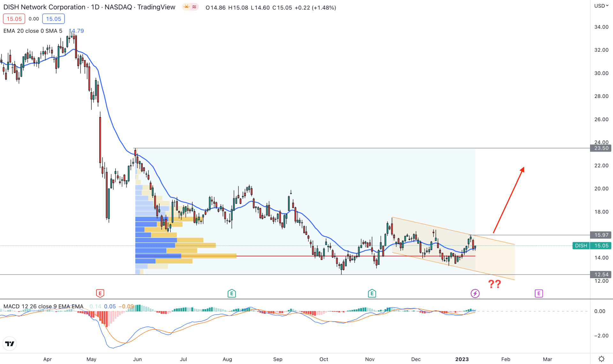Open the August earnings marker
This screenshot has height=364, width=613.
point(232,293)
